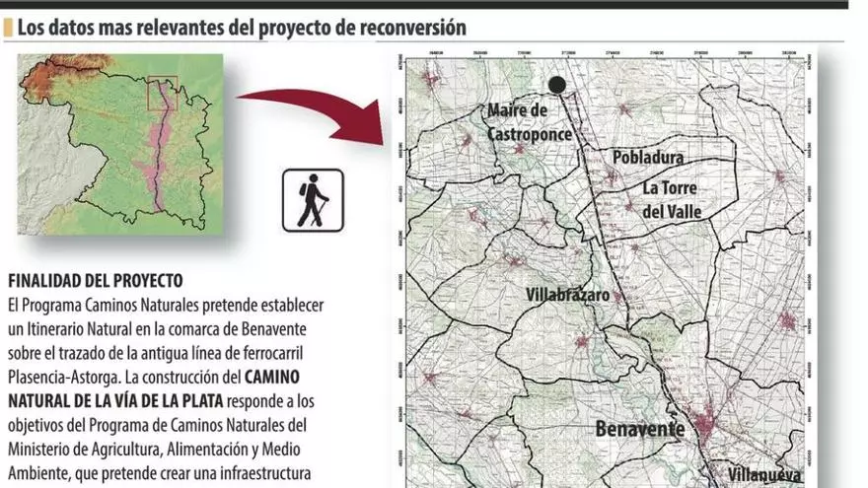Select the Pobladura label on the map
The image size is (868, 488).
tap(648, 158)
